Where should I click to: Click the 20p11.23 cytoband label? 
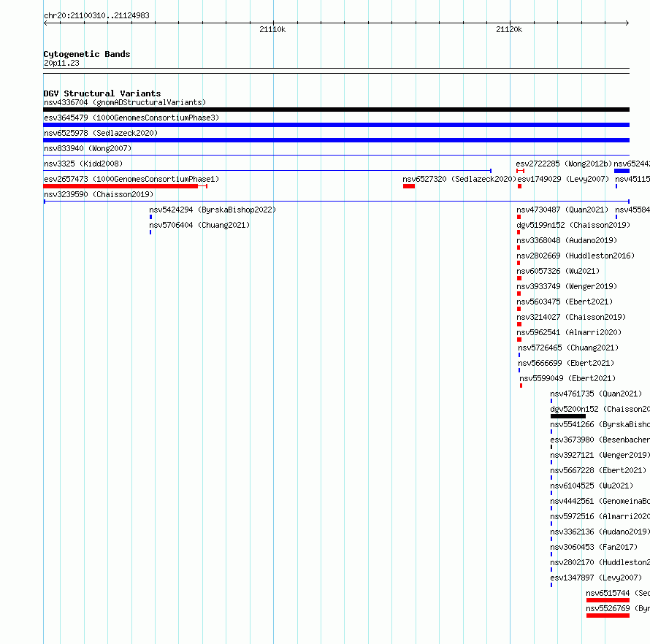61,63
